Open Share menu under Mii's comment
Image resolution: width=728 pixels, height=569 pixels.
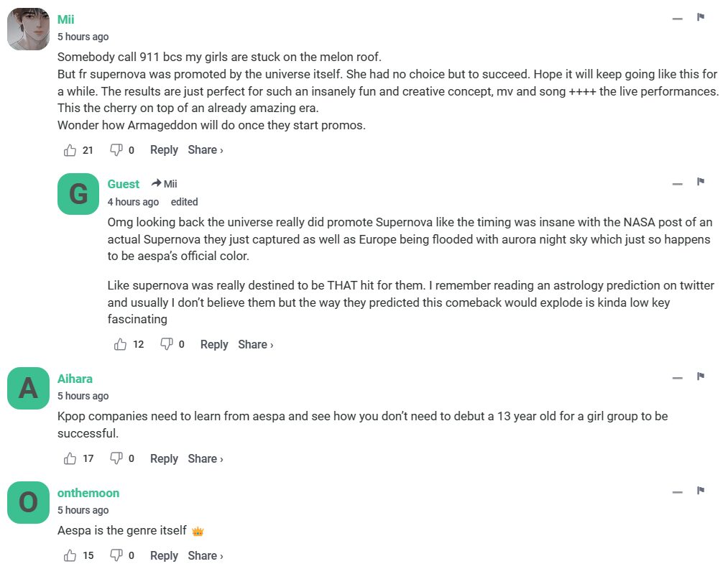[x=206, y=150]
